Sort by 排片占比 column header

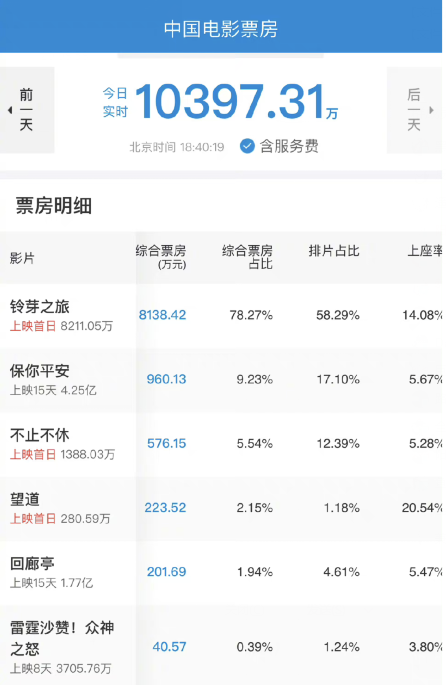[x=334, y=251]
